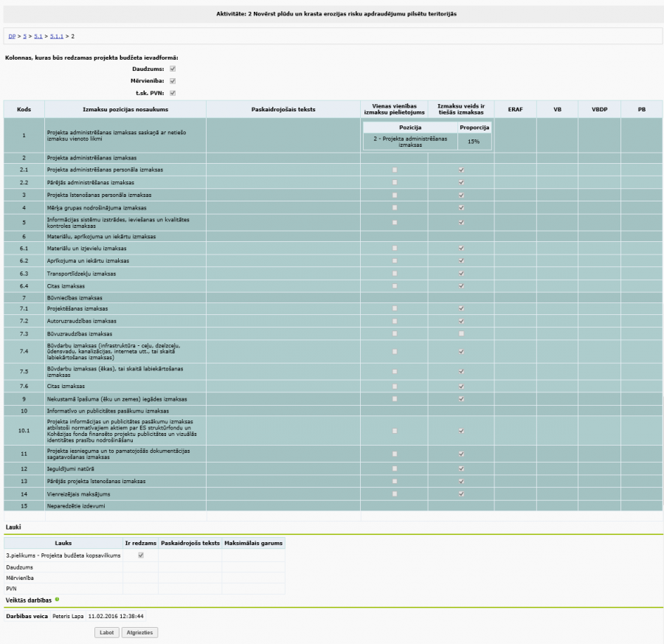Image resolution: width=664 pixels, height=644 pixels.
Task: Toggle unit cost checkbox for row 2.1
Action: tap(395, 170)
